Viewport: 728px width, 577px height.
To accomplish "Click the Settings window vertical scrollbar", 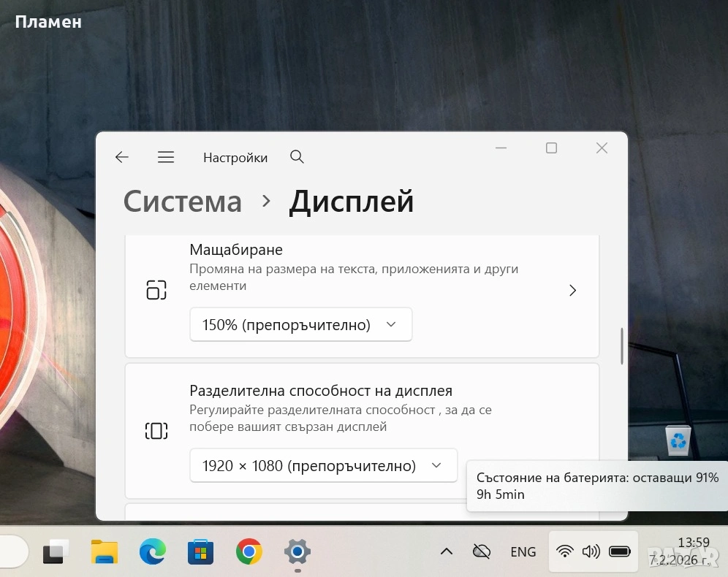I will click(x=622, y=346).
